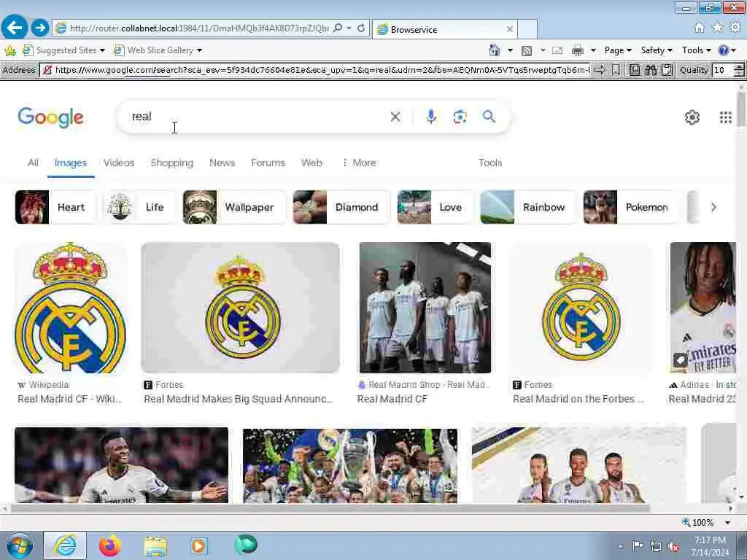Close the Browservice tab
The width and height of the screenshot is (747, 560).
pyautogui.click(x=510, y=29)
